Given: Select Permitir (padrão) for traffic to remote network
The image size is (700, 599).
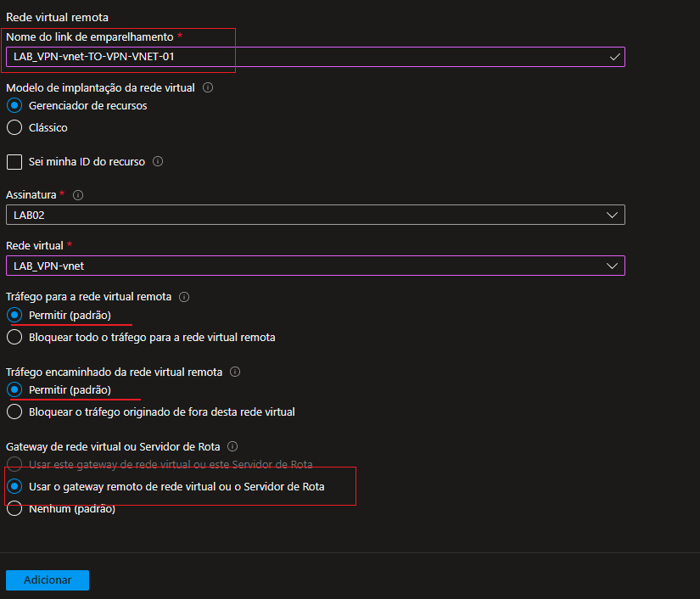Looking at the screenshot, I should pyautogui.click(x=14, y=315).
